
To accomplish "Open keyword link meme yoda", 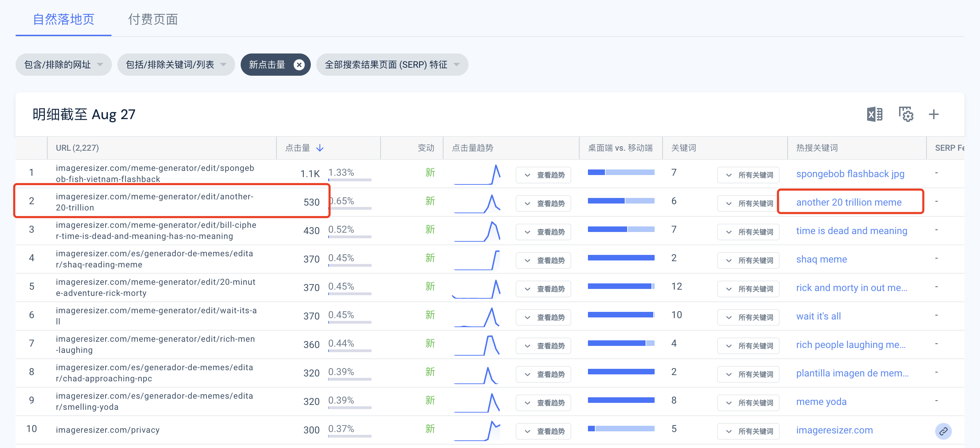I will (821, 402).
